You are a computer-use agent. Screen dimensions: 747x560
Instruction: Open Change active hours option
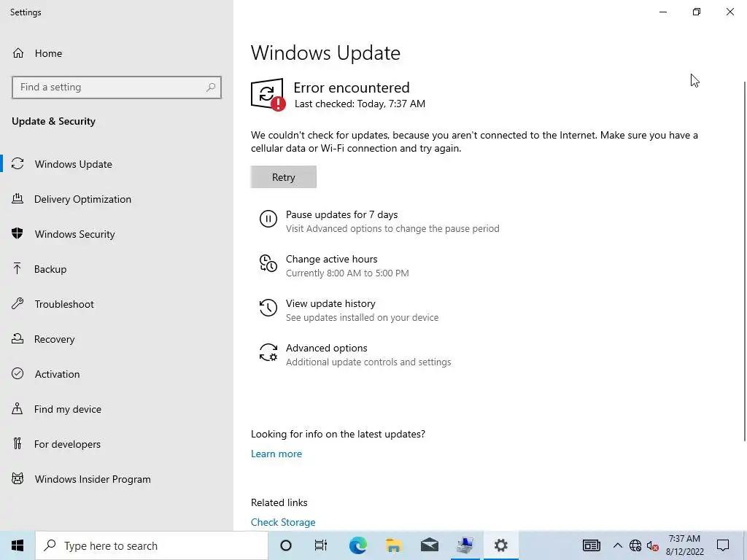point(334,265)
